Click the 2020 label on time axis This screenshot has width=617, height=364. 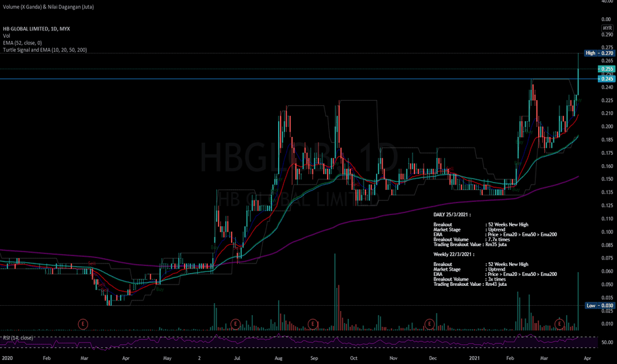[x=7, y=358]
